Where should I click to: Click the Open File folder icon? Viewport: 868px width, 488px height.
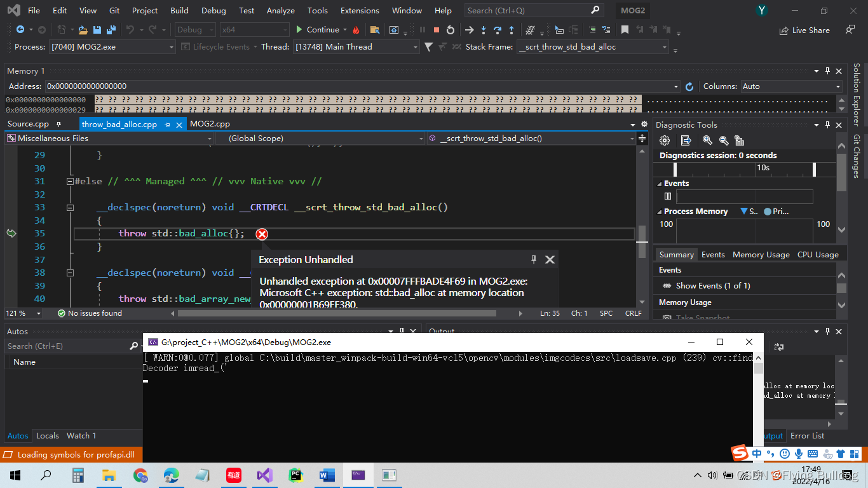pyautogui.click(x=83, y=30)
